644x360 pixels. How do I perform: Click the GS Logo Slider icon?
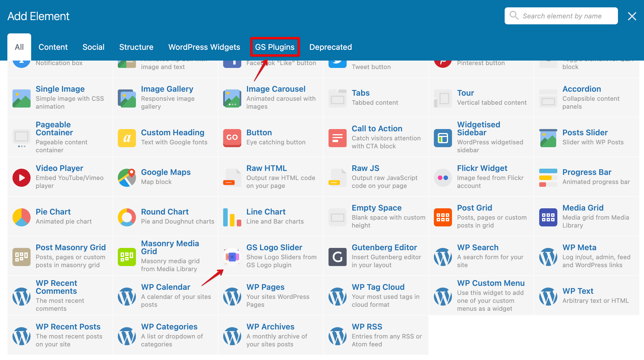[x=232, y=256]
